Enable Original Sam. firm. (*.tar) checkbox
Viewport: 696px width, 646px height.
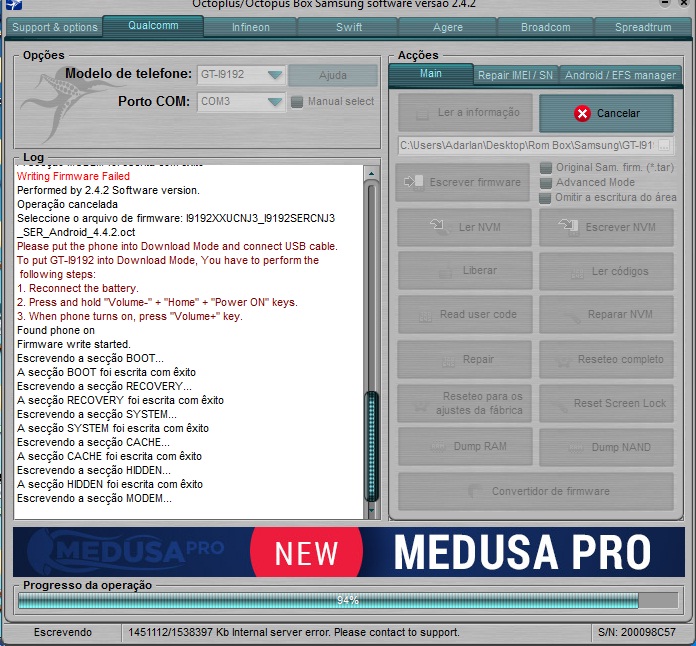pyautogui.click(x=546, y=167)
